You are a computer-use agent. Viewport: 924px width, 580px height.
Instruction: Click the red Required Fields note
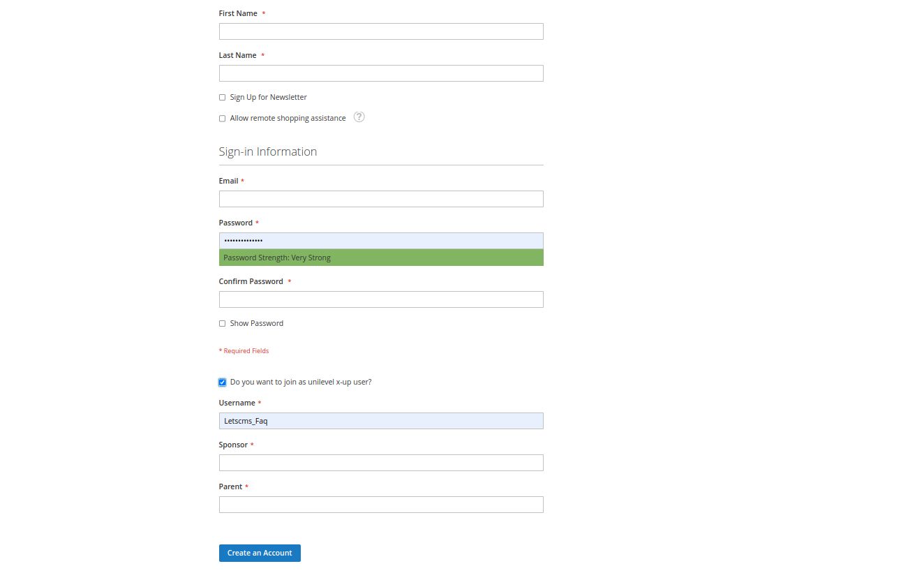[244, 351]
